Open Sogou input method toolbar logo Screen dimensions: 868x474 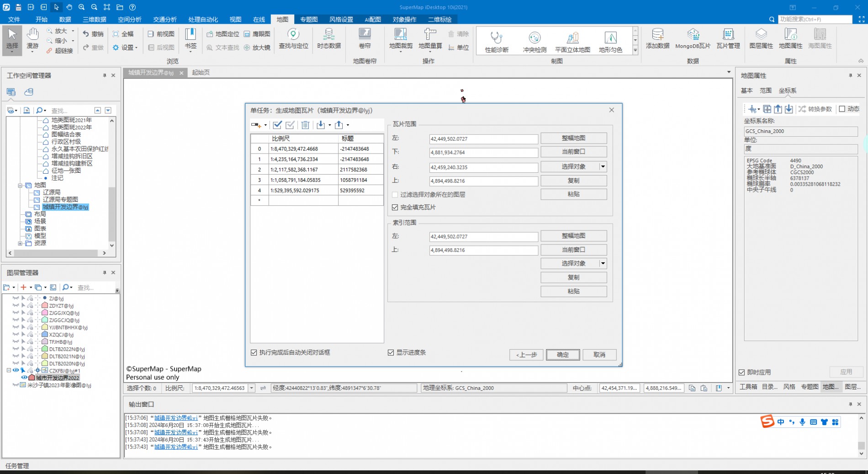(x=767, y=421)
